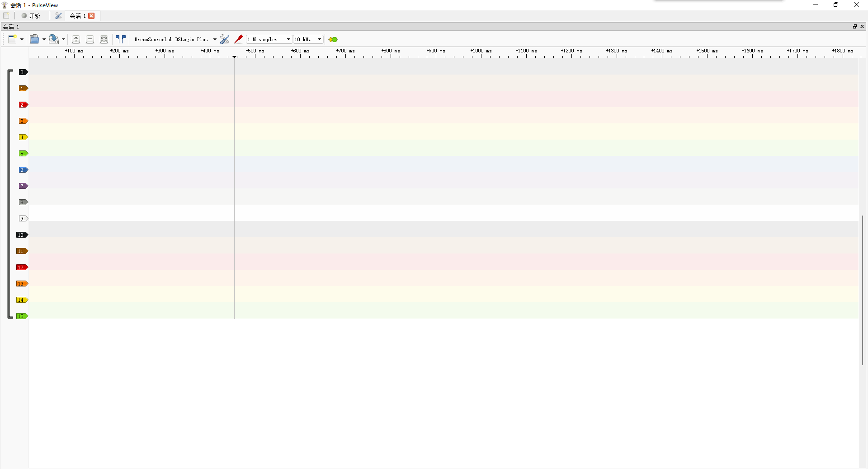Create a new view in session toolbar
The image size is (868, 469).
click(13, 39)
